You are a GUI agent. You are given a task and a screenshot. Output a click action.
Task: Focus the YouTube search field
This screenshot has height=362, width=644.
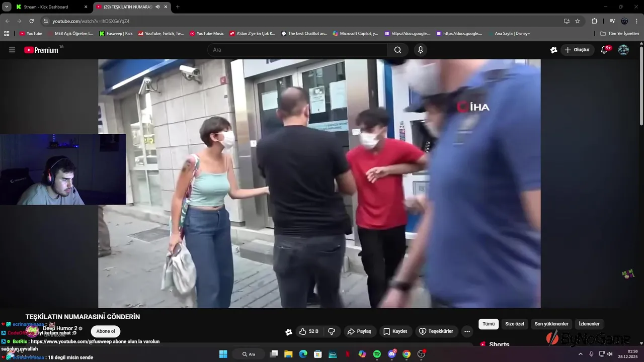297,50
